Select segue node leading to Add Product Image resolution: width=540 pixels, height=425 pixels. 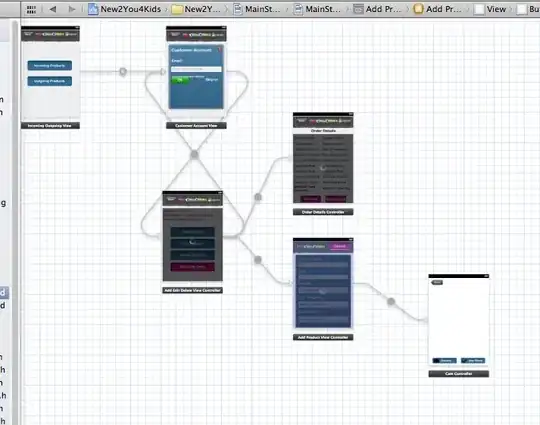coord(258,260)
